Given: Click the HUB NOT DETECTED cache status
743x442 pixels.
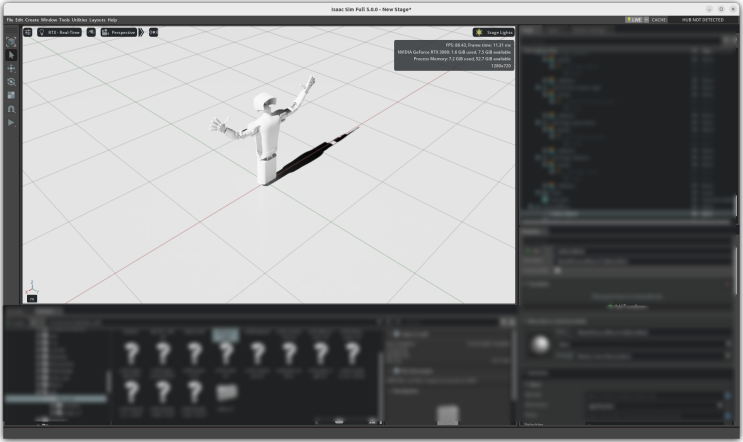Looking at the screenshot, I should 703,20.
